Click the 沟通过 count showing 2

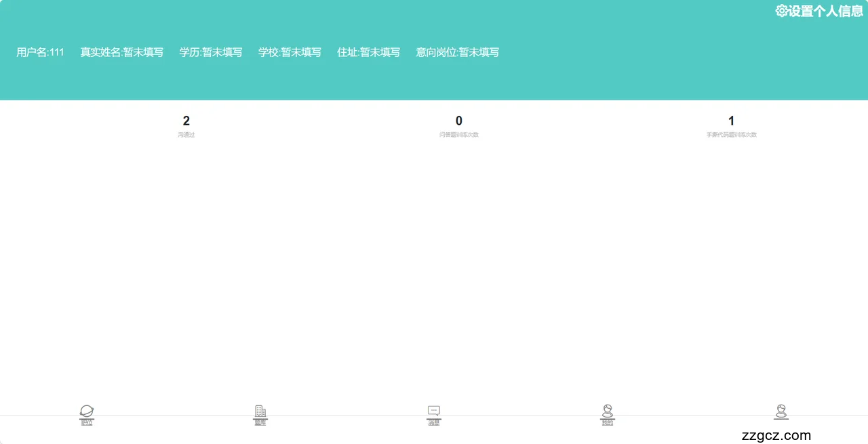coord(186,121)
